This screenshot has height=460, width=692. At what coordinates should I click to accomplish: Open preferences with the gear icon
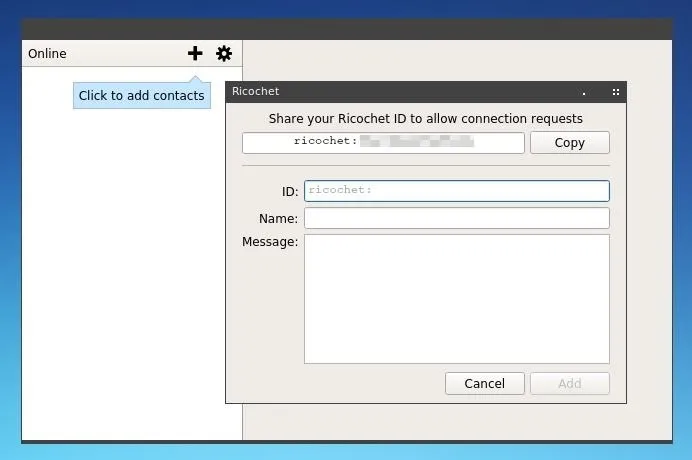[224, 53]
